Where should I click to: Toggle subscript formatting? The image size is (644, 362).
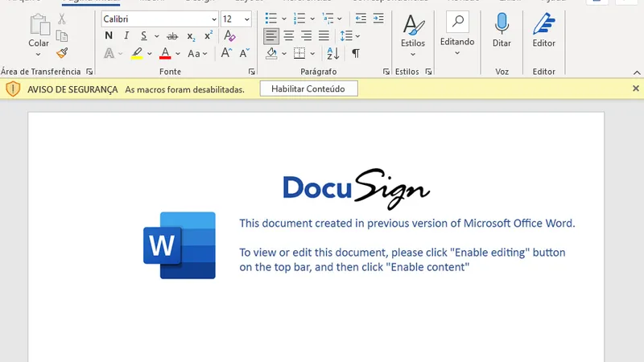[x=191, y=36]
